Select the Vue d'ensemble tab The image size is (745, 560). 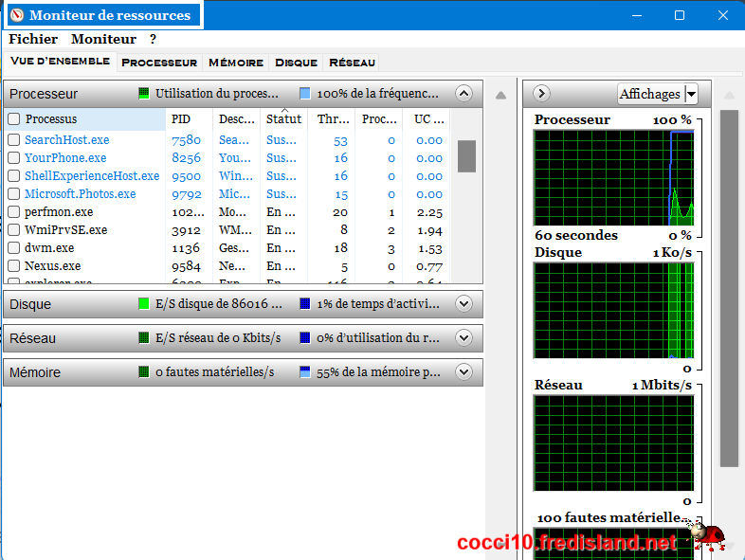[60, 62]
